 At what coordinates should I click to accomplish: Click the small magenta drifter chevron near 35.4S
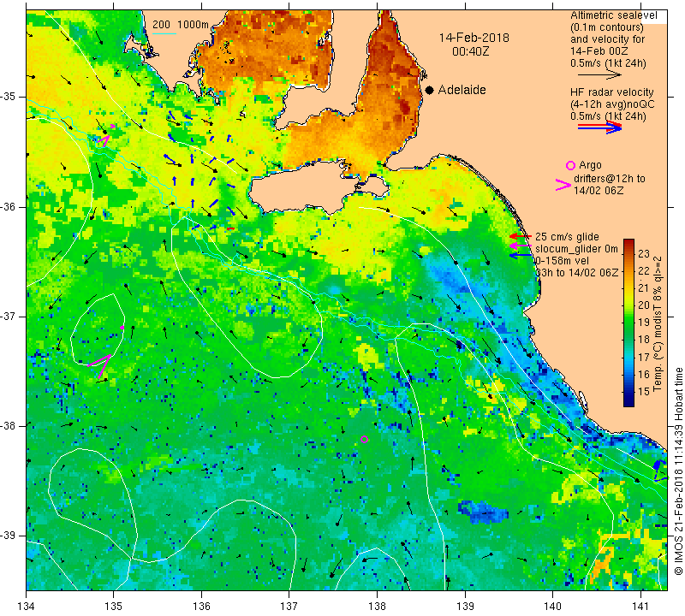[x=104, y=140]
